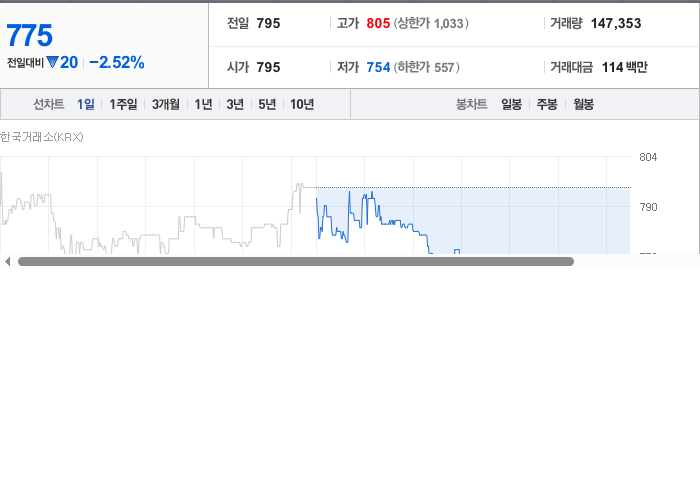Click the current price 775
Image resolution: width=700 pixels, height=490 pixels.
[x=29, y=35]
